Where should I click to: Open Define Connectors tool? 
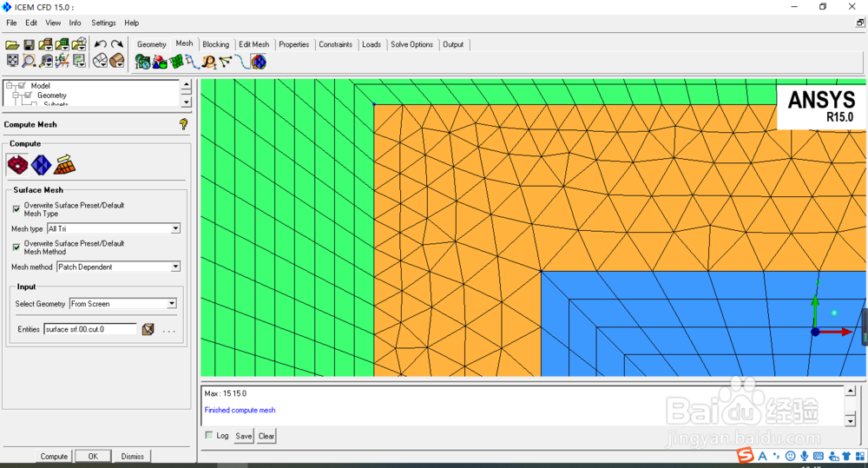pyautogui.click(x=226, y=62)
